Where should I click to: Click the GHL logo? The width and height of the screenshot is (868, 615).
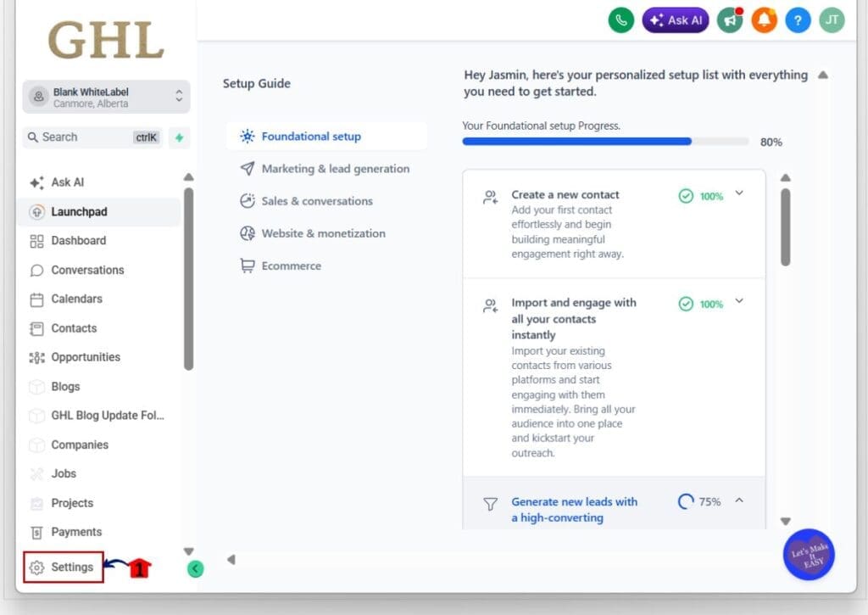[106, 40]
